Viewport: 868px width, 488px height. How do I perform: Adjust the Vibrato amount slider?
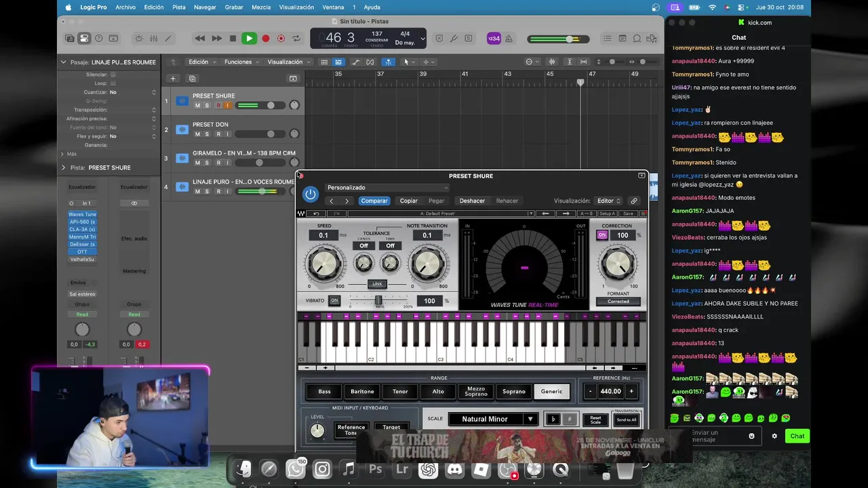[380, 300]
